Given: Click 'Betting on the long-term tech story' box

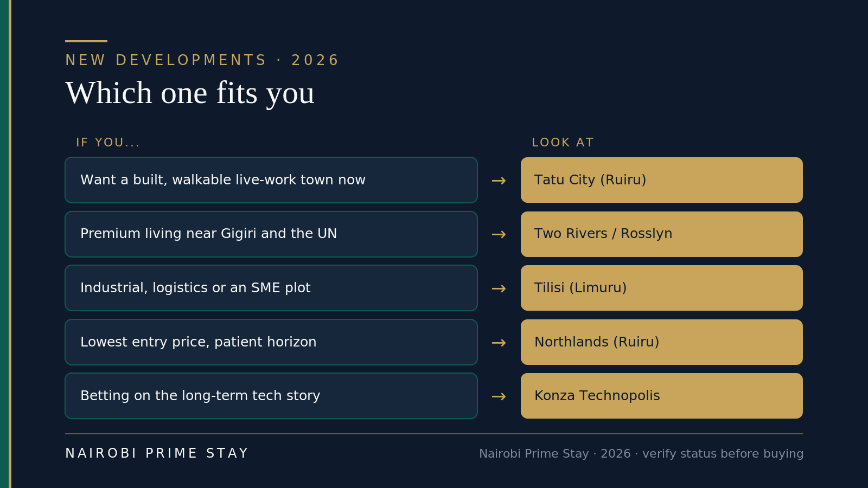Looking at the screenshot, I should point(271,396).
